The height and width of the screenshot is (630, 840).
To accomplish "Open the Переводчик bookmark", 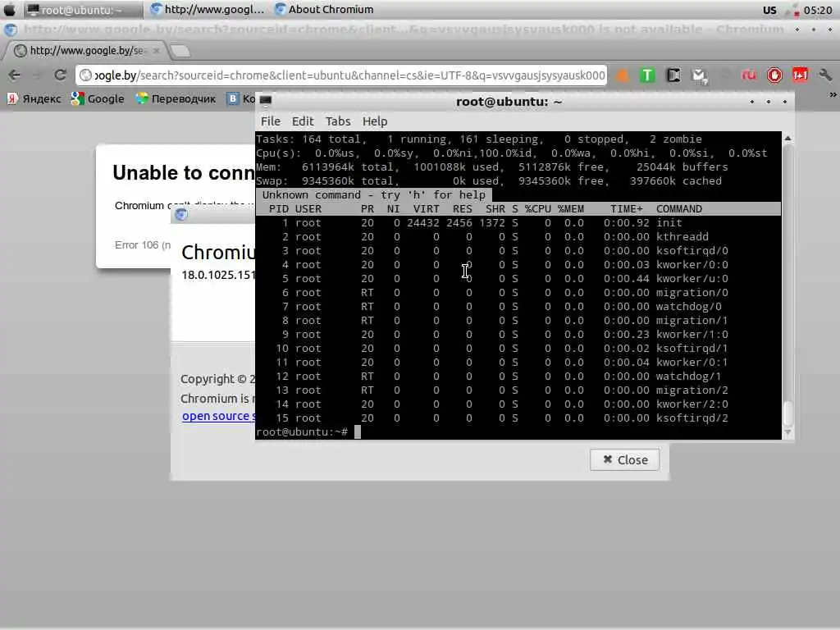I will 176,98.
